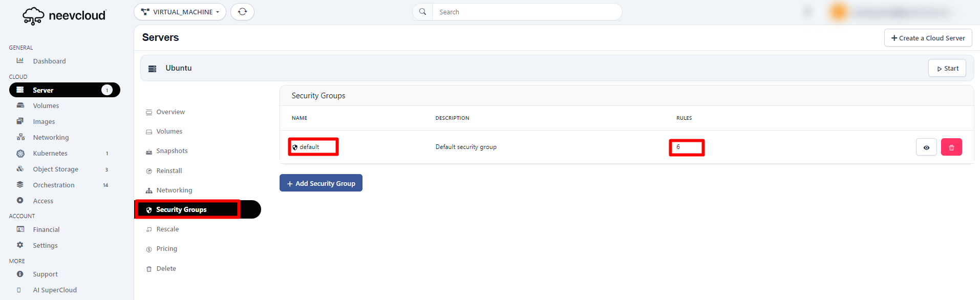Focus the Search input field

(526, 12)
